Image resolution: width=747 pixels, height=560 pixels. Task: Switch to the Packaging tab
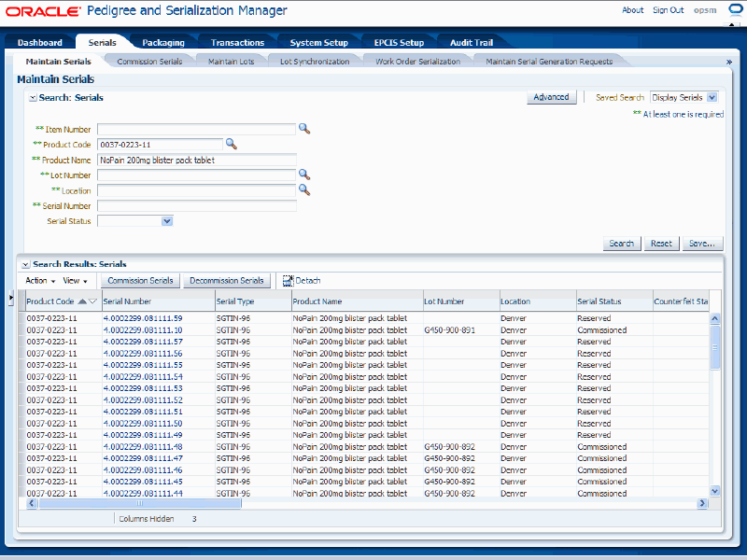point(163,42)
